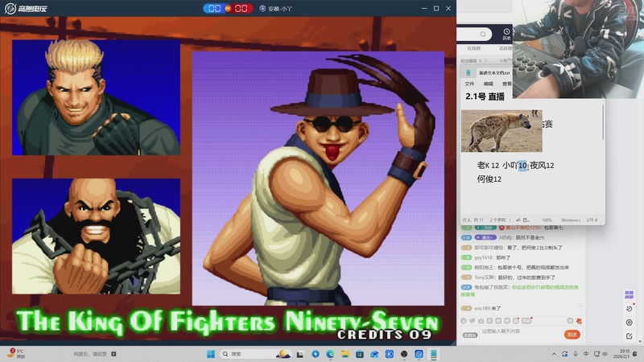644x362 pixels.
Task: Click the text 夜风12 in Notepad
Action: (x=542, y=166)
